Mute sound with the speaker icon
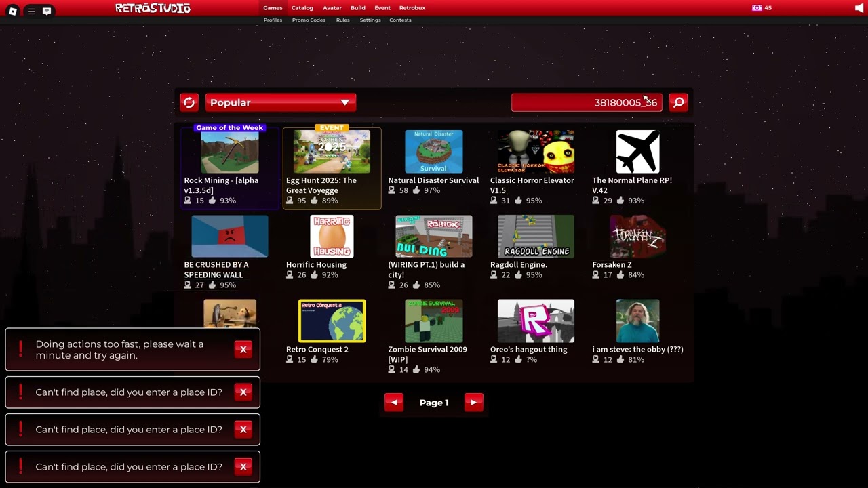The image size is (868, 488). [859, 8]
